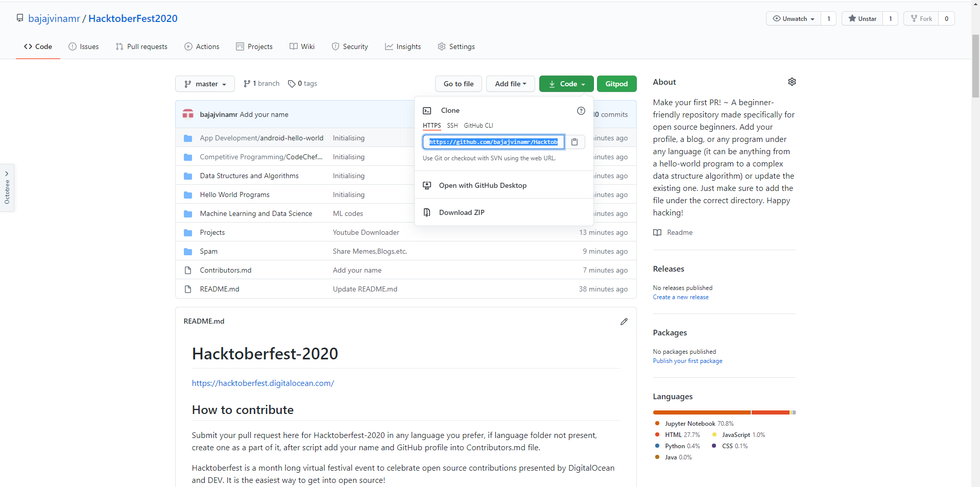Viewport: 980px width, 487px height.
Task: Click Download ZIP archive icon
Action: tap(427, 212)
